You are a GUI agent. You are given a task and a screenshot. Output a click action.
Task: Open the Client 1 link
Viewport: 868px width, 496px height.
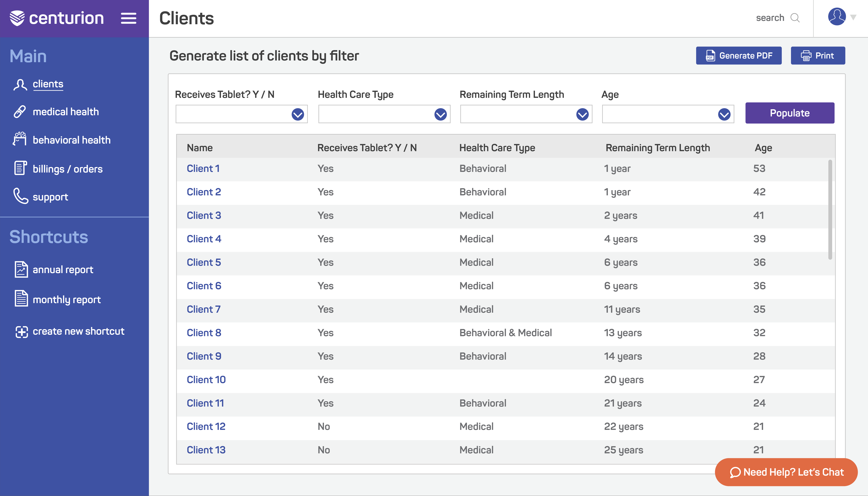pos(203,169)
